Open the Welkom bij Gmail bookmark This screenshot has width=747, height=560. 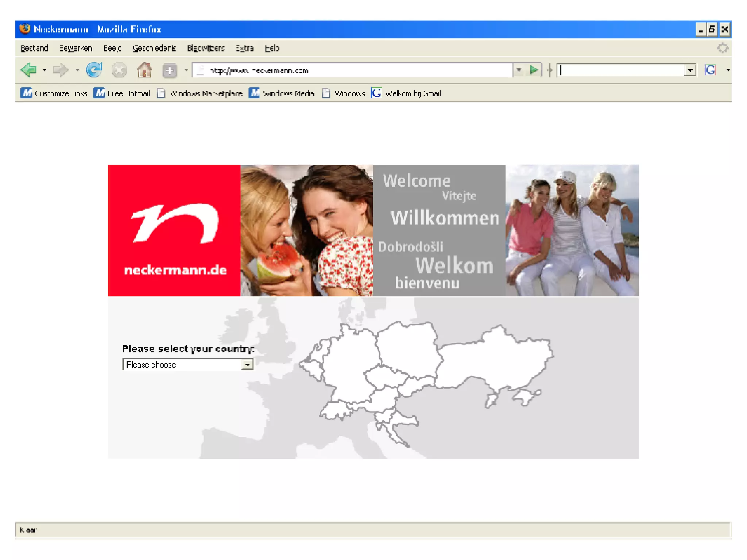(x=406, y=94)
